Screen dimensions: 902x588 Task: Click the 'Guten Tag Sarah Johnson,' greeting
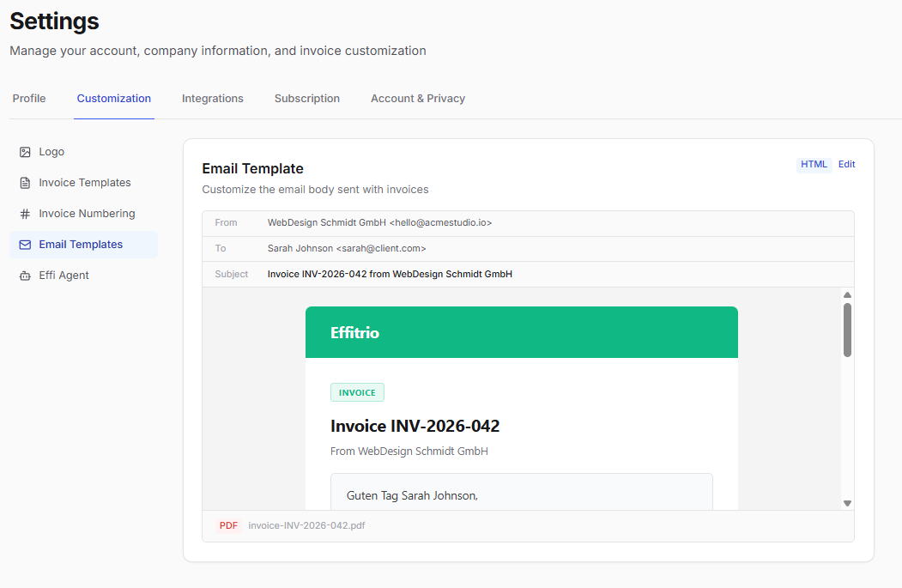click(412, 496)
